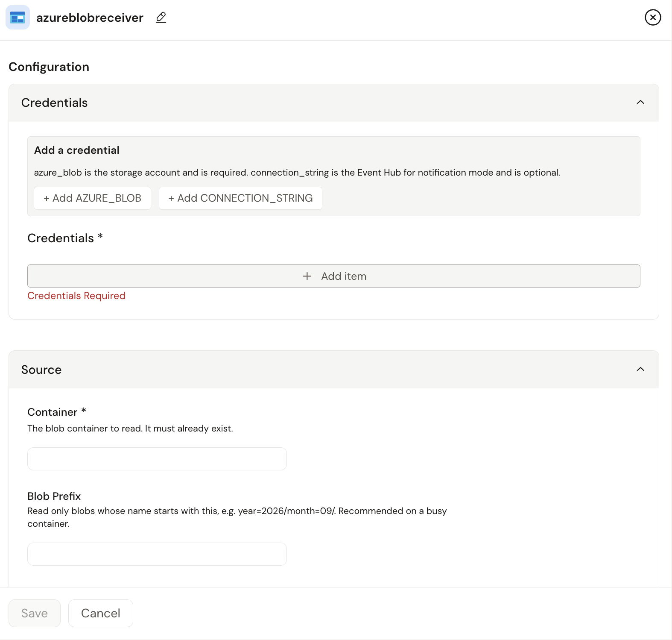This screenshot has height=640, width=672.
Task: Click the 'The blob container to read' description
Action: coord(130,429)
